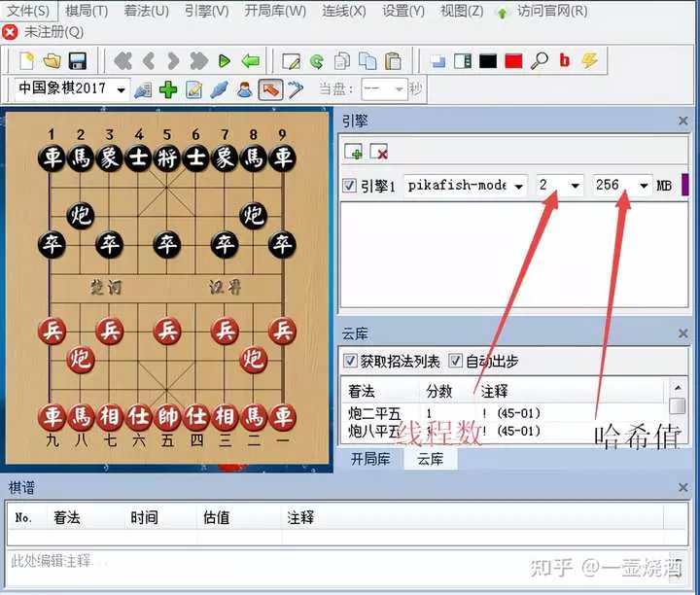Click the blue feather icon in second toolbar

pyautogui.click(x=219, y=89)
